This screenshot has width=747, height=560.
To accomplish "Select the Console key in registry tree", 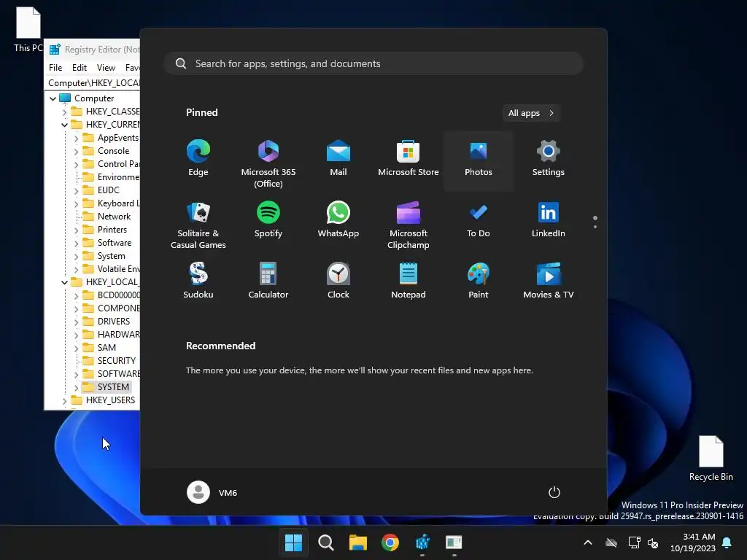I will pyautogui.click(x=113, y=151).
